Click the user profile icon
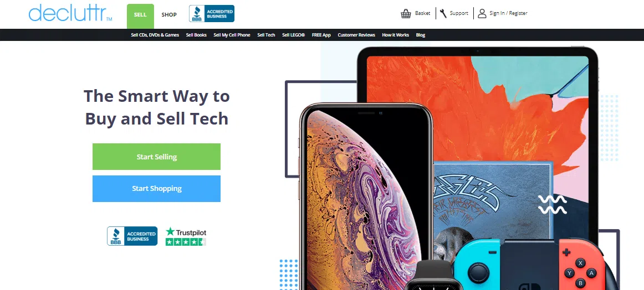Viewport: 644px width, 290px height. click(482, 13)
